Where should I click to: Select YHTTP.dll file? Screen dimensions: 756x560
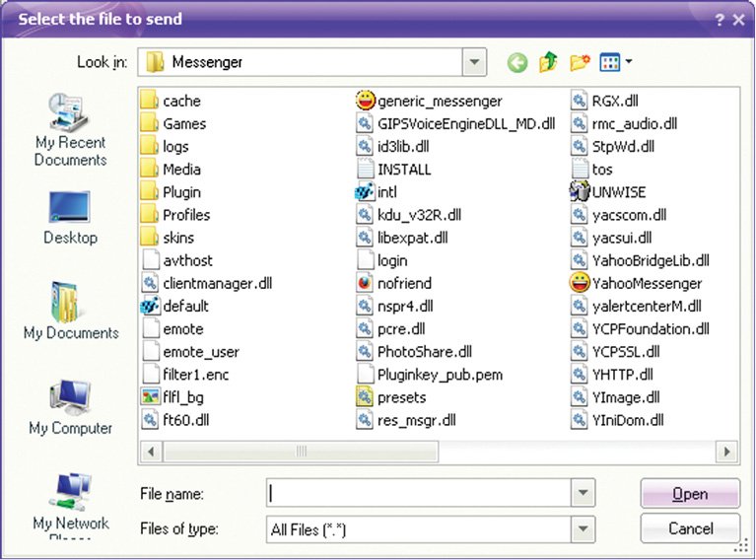pos(613,375)
